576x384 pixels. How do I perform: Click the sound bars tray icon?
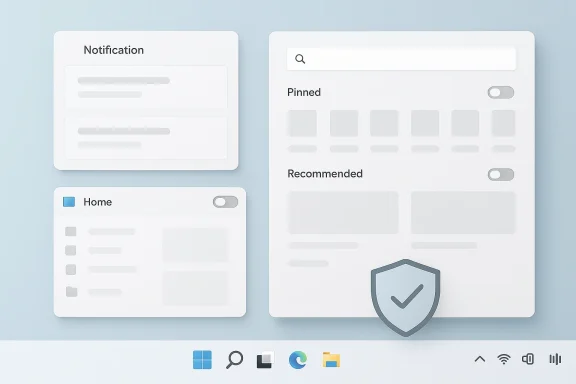(555, 359)
